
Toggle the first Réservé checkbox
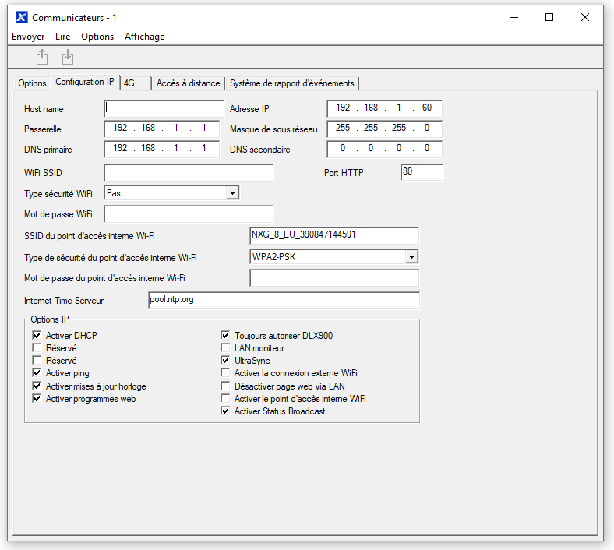[37, 348]
